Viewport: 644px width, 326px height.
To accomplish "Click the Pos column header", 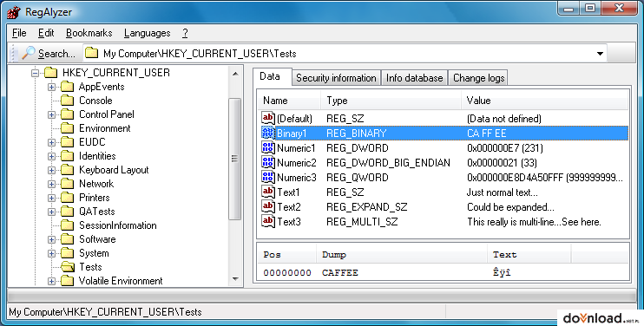I will [287, 255].
